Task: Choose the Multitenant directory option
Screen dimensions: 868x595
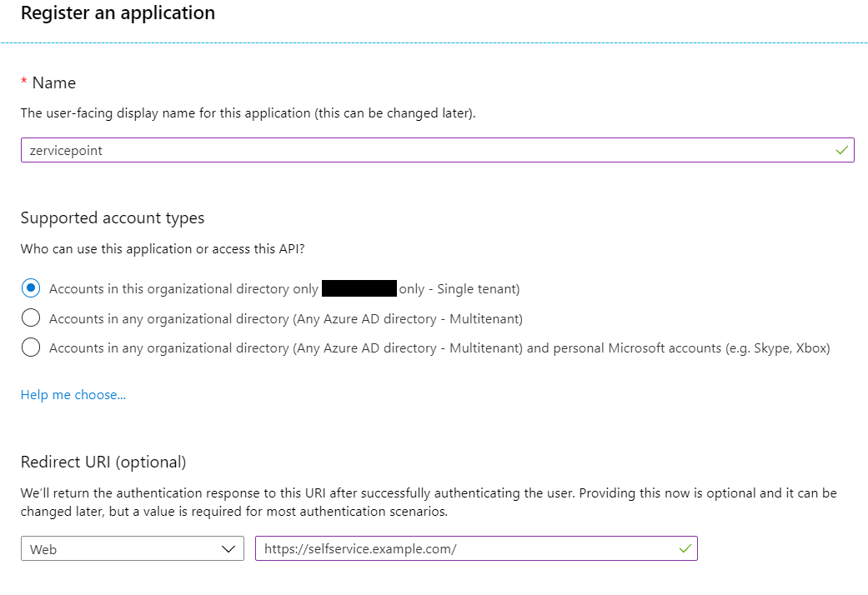Action: pos(31,317)
